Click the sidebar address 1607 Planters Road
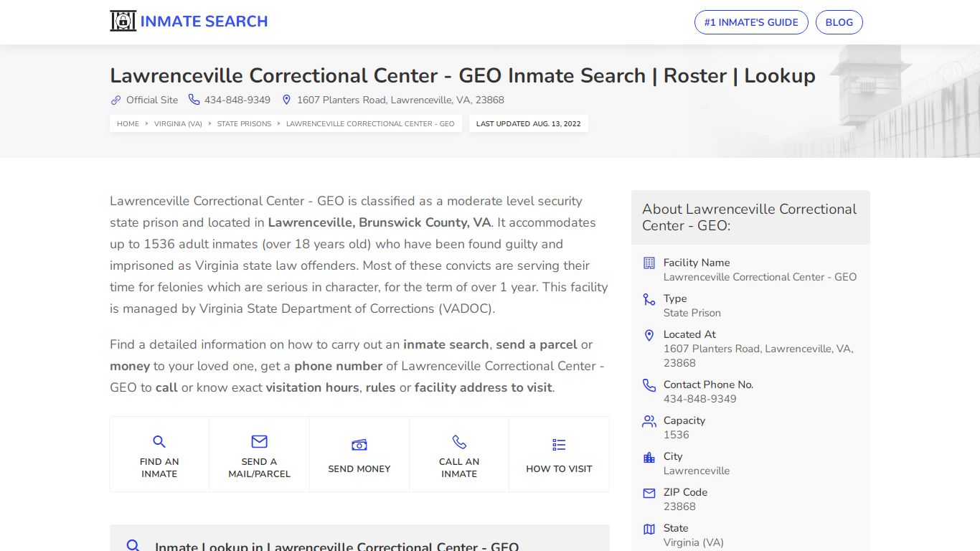This screenshot has height=551, width=980. [758, 356]
